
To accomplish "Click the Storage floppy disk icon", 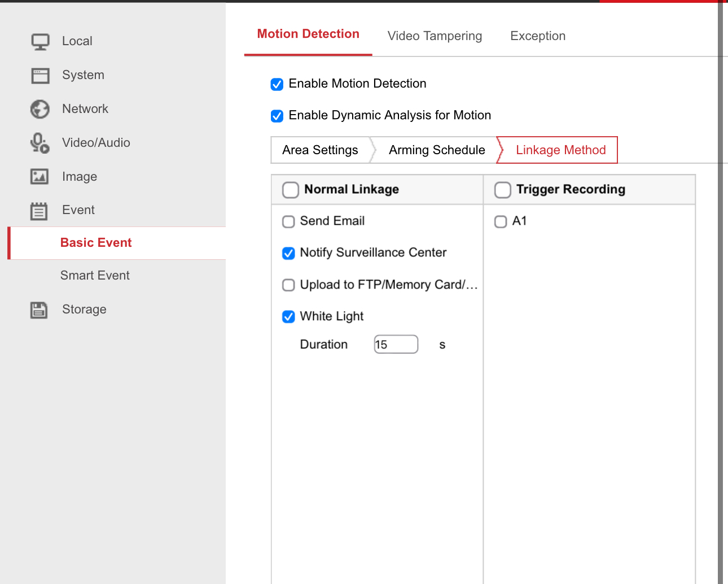I will click(39, 310).
